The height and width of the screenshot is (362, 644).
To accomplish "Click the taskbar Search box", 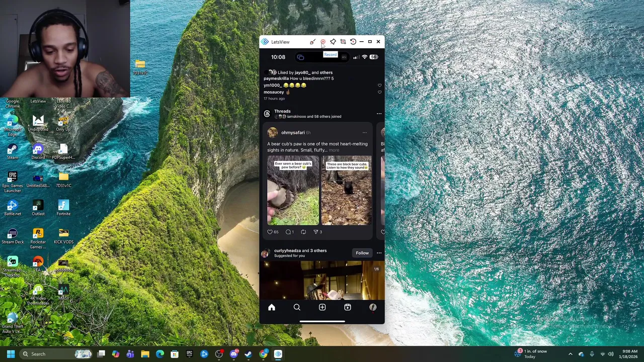I will point(56,354).
